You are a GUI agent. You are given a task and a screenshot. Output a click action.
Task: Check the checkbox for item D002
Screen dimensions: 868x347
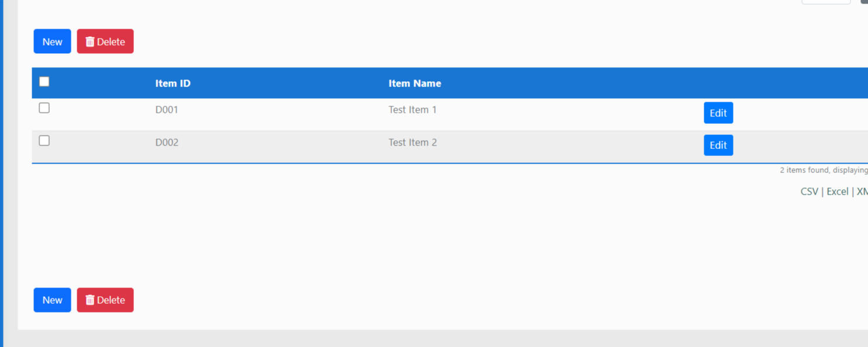44,141
